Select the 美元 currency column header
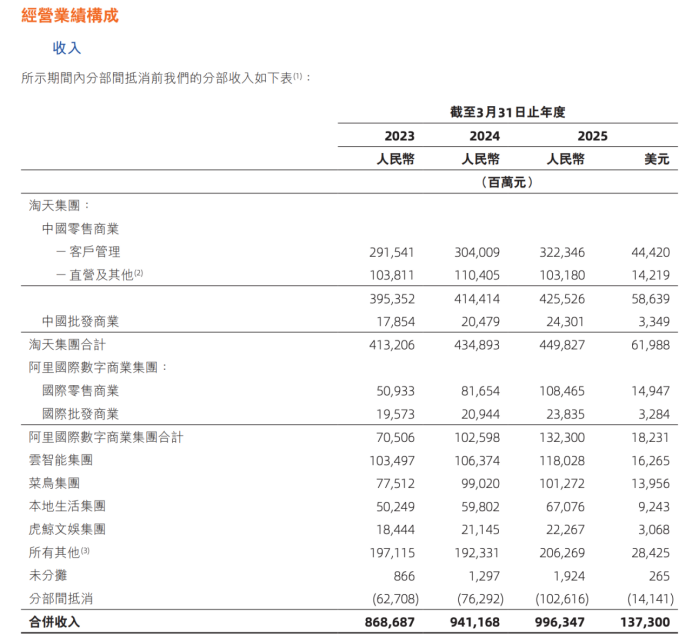This screenshot has height=641, width=693. click(657, 159)
